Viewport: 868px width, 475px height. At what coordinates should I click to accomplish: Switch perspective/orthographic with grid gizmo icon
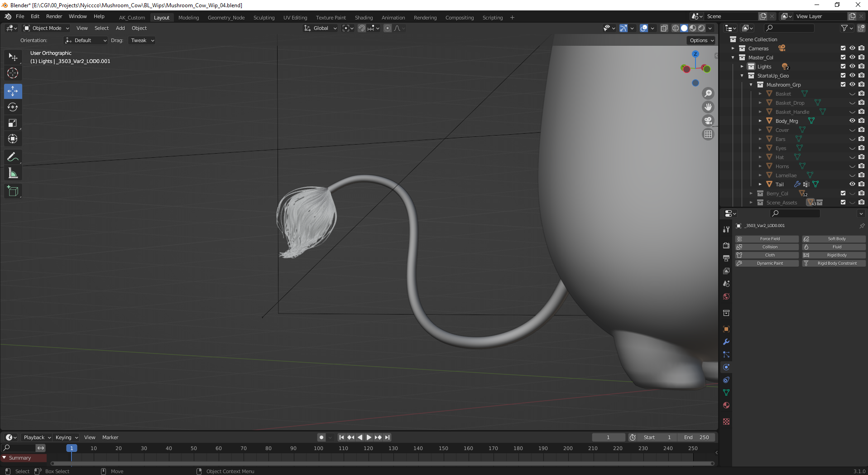pyautogui.click(x=708, y=134)
